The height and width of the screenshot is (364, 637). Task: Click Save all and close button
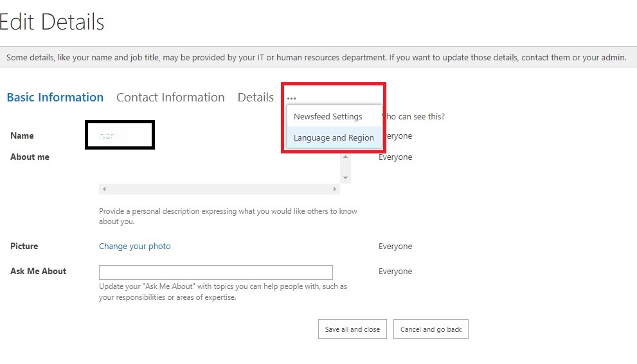[x=352, y=329]
